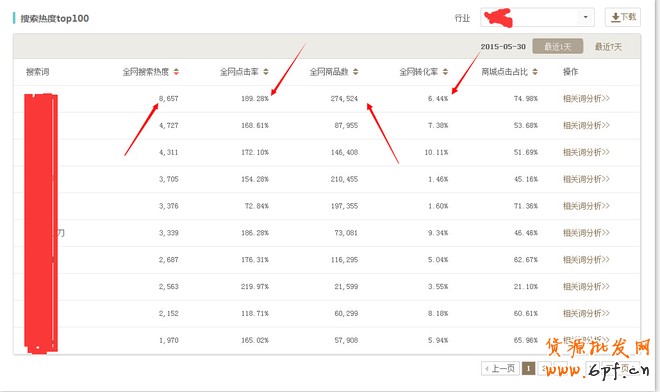The height and width of the screenshot is (392, 660).
Task: Open 相关词分析 for the 2,687 heat row
Action: [586, 260]
